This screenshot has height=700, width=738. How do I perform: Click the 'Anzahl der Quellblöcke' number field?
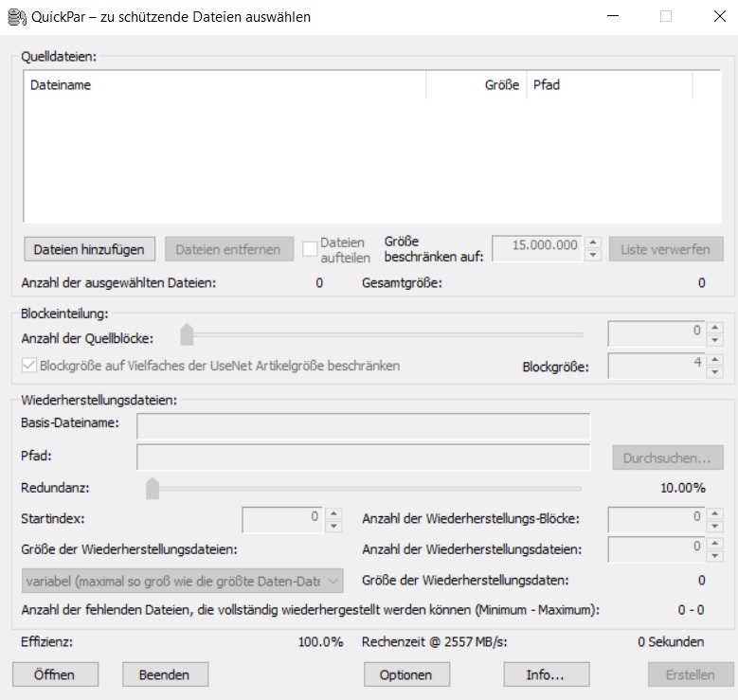click(657, 333)
